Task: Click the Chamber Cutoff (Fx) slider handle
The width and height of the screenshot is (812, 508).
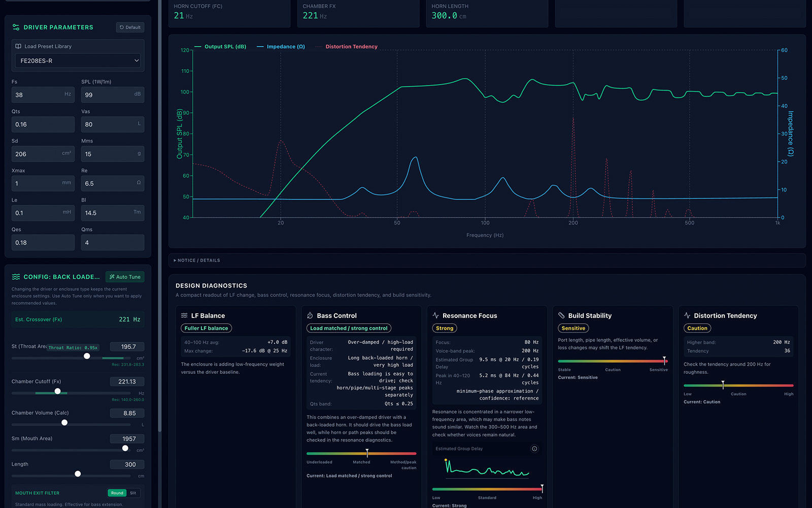Action: tap(57, 391)
